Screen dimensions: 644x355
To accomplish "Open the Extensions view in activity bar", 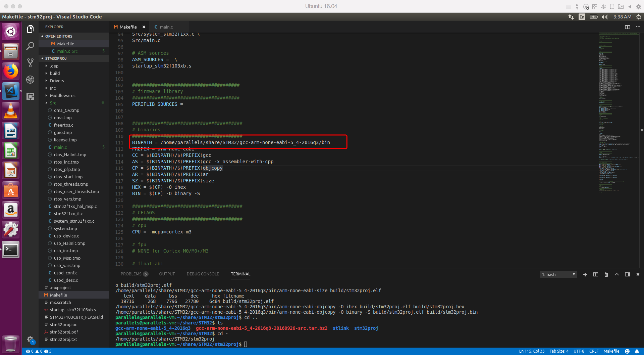I will 30,96.
